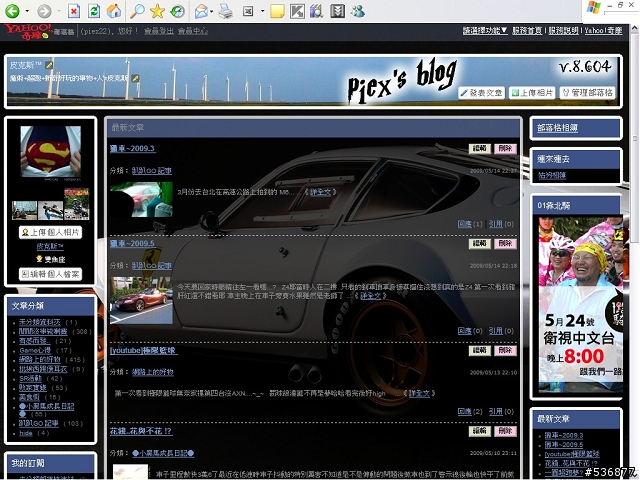
Task: Click the yellow sticky note toolbar icon
Action: click(x=278, y=11)
